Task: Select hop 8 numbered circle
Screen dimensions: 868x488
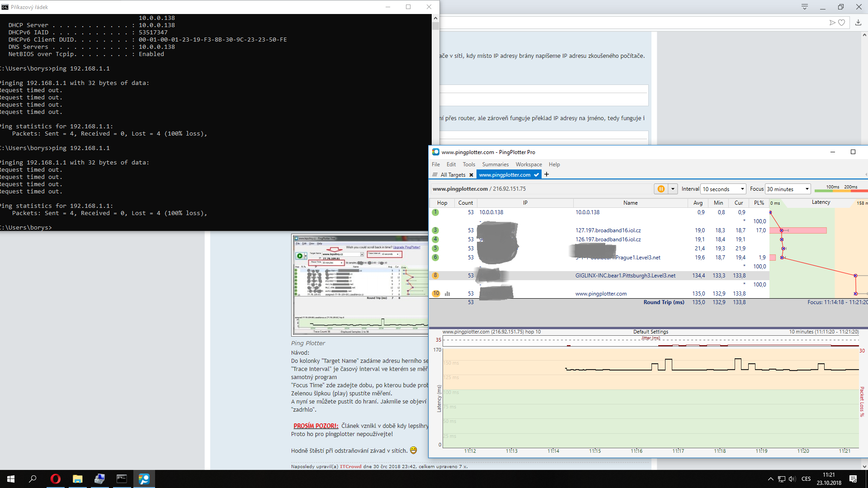Action: [x=435, y=276]
